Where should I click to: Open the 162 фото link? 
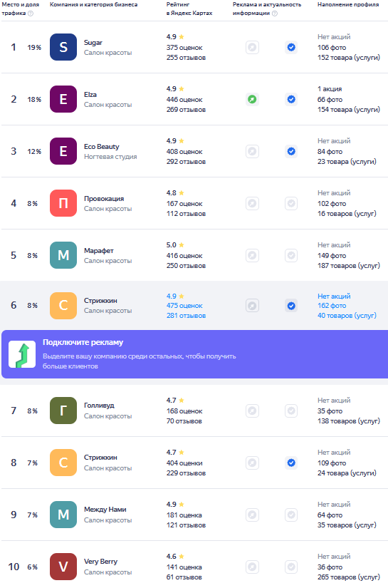point(332,306)
